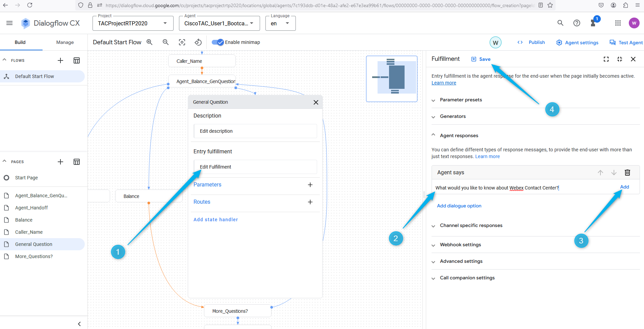This screenshot has height=329, width=644.
Task: Toggle the Enable minimap switch
Action: (218, 42)
